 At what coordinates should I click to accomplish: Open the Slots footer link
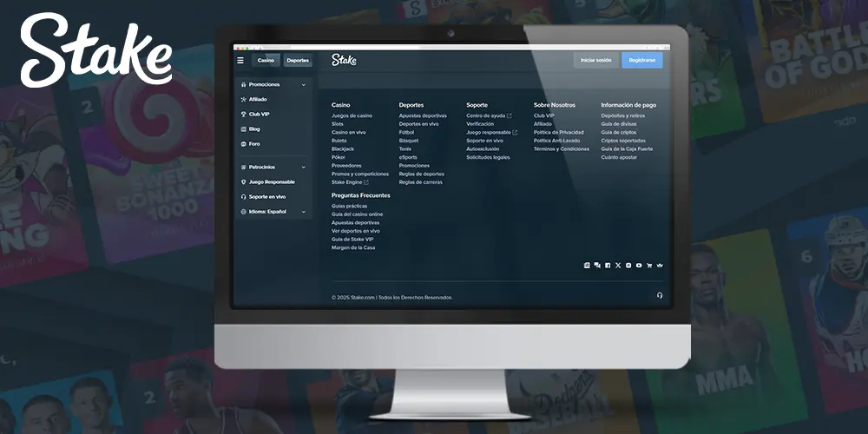338,124
